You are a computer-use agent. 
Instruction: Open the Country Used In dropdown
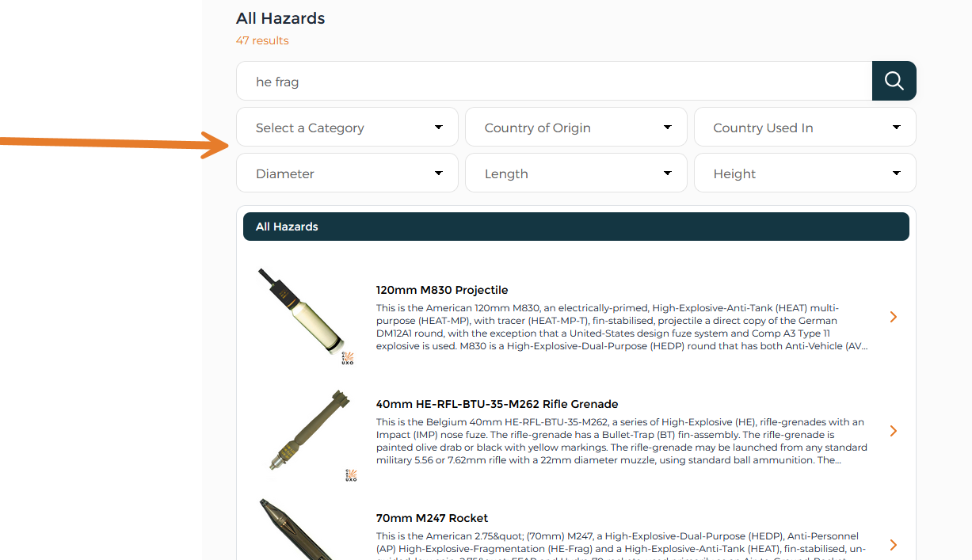[805, 128]
